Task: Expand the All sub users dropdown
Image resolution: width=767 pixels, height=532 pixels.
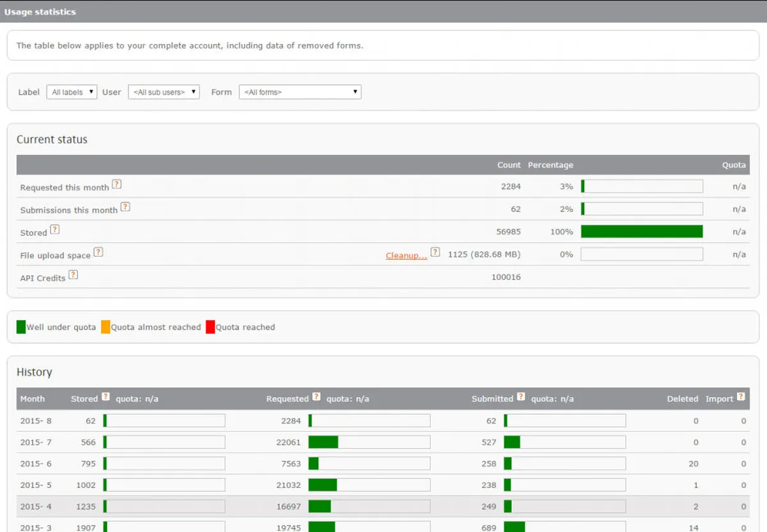Action: click(164, 92)
